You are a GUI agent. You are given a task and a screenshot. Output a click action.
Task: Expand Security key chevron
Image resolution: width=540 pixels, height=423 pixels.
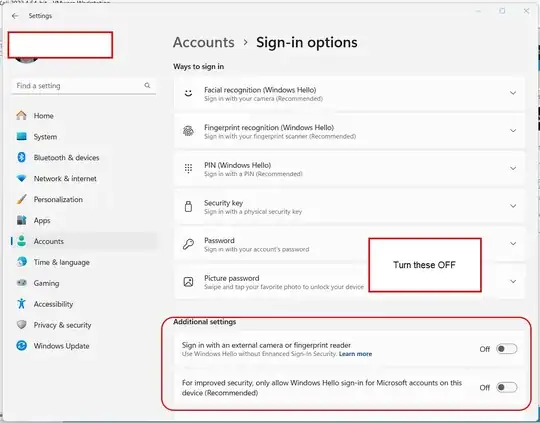pyautogui.click(x=513, y=206)
